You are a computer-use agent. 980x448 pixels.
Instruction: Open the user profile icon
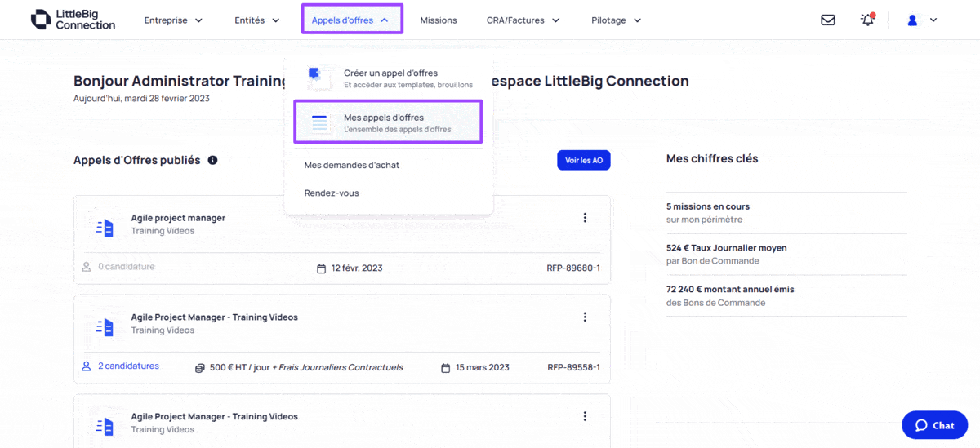(x=913, y=20)
